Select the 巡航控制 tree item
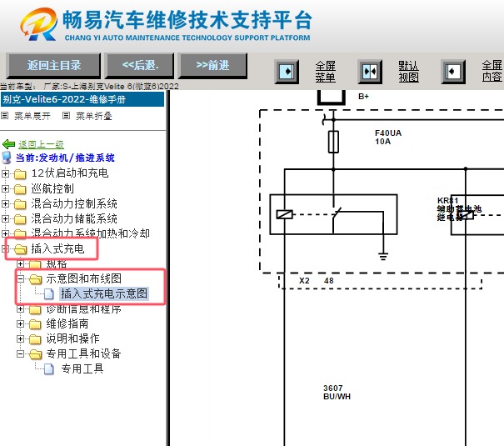Image resolution: width=504 pixels, height=446 pixels. 52,188
